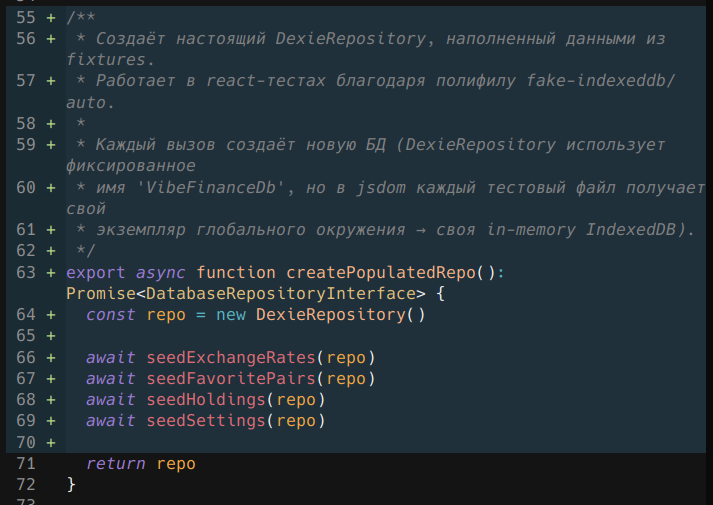Click the 'const' keyword on line 64
This screenshot has height=505, width=713.
pyautogui.click(x=110, y=315)
